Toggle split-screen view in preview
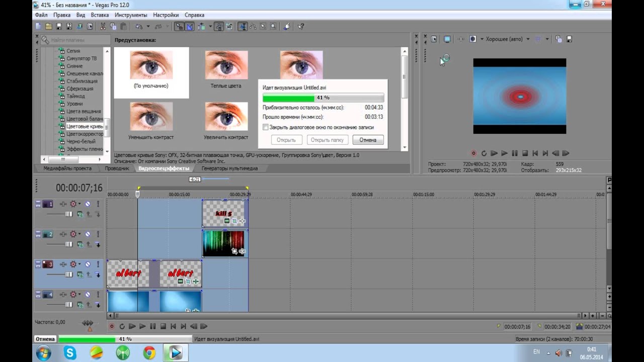 click(x=473, y=39)
